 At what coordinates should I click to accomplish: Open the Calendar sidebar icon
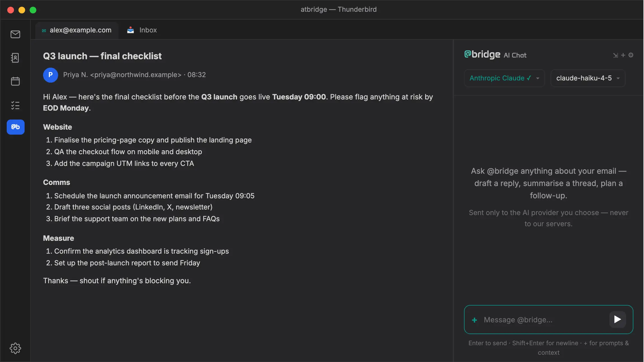tap(15, 81)
